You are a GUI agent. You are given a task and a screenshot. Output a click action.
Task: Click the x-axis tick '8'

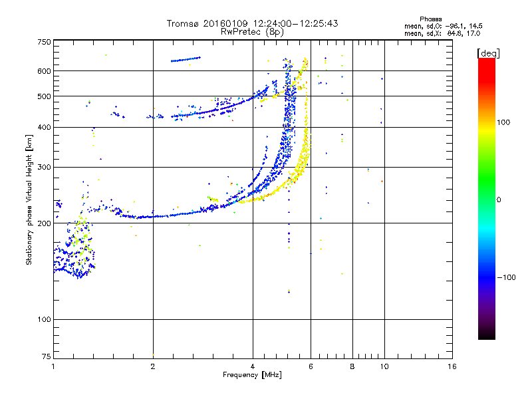pos(352,366)
